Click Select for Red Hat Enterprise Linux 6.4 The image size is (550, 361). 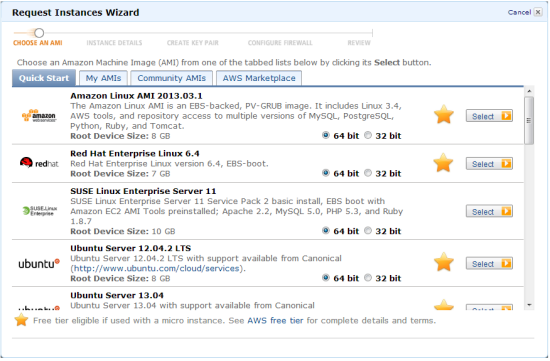(489, 163)
